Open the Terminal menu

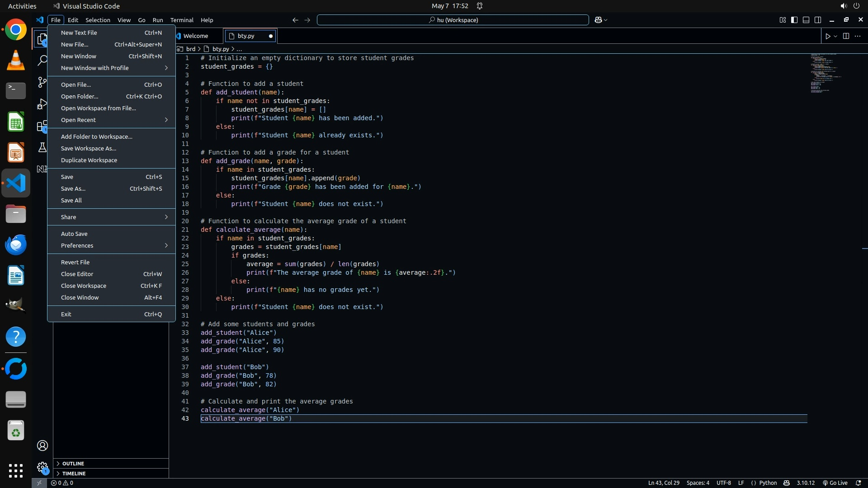click(x=182, y=20)
